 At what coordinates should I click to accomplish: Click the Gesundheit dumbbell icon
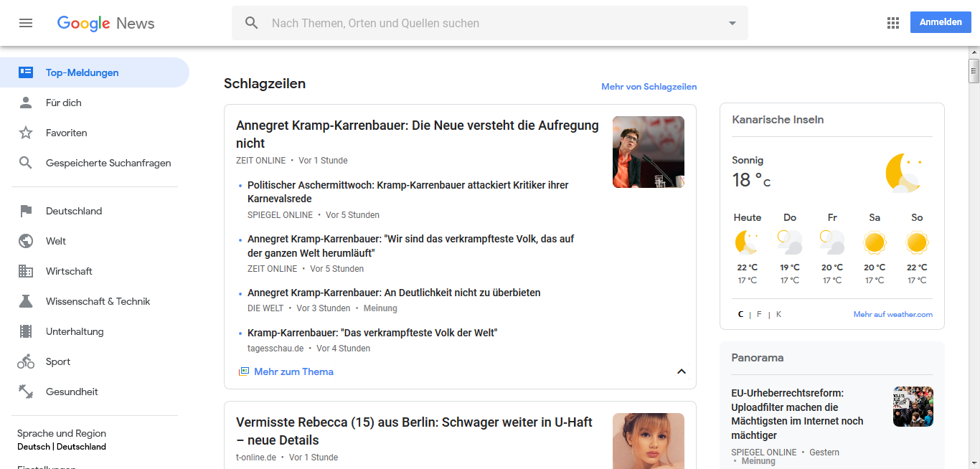[26, 392]
